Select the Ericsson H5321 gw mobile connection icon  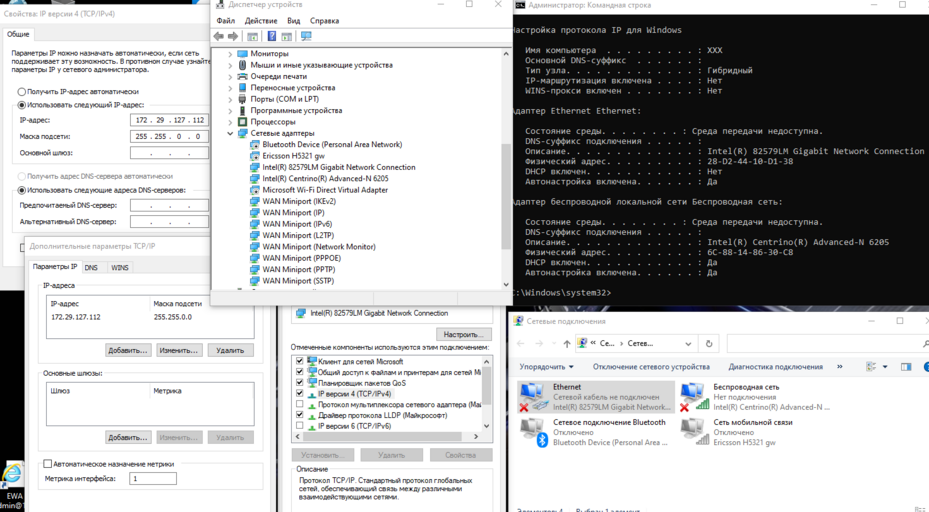pyautogui.click(x=694, y=432)
